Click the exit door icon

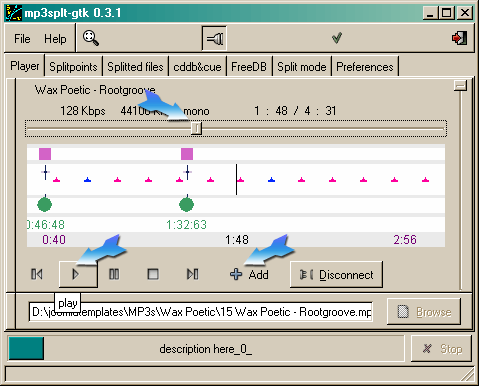[x=459, y=38]
